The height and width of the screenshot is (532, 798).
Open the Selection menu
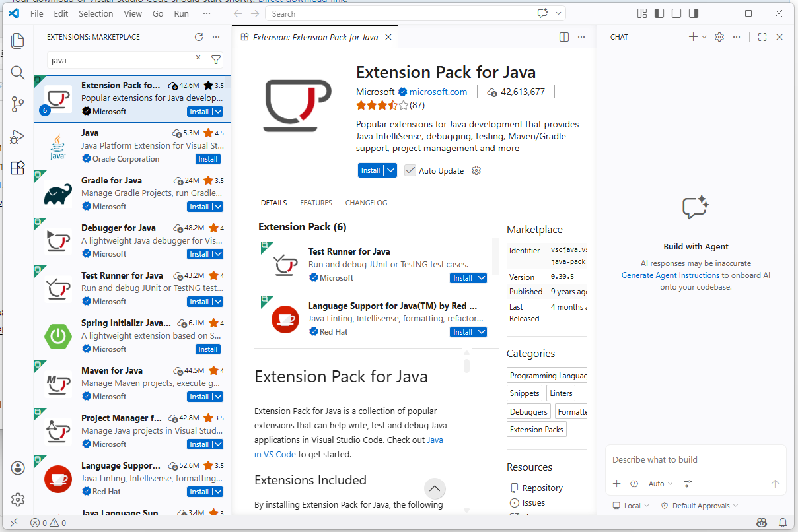click(96, 13)
